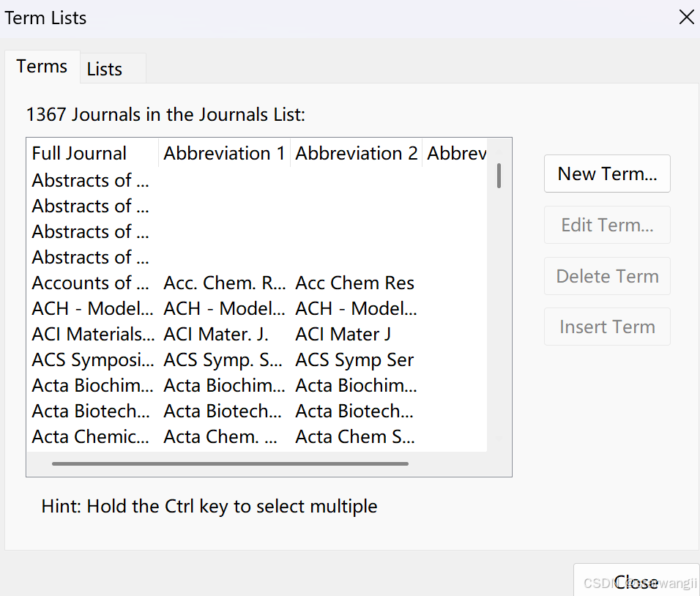
Task: Select the Terms tab
Action: coord(42,67)
